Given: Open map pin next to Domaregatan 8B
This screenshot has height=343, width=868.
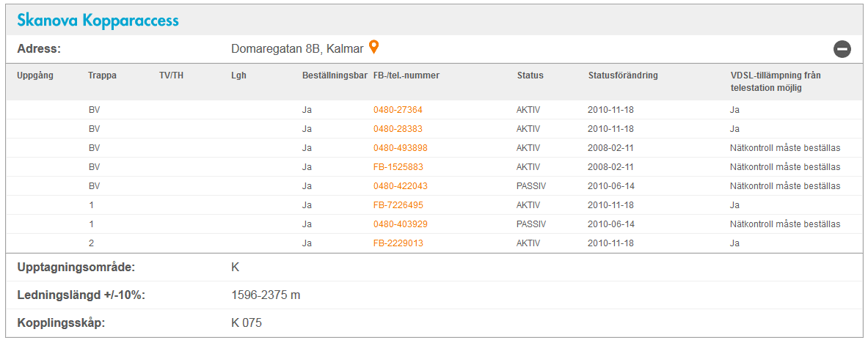Looking at the screenshot, I should tap(374, 48).
